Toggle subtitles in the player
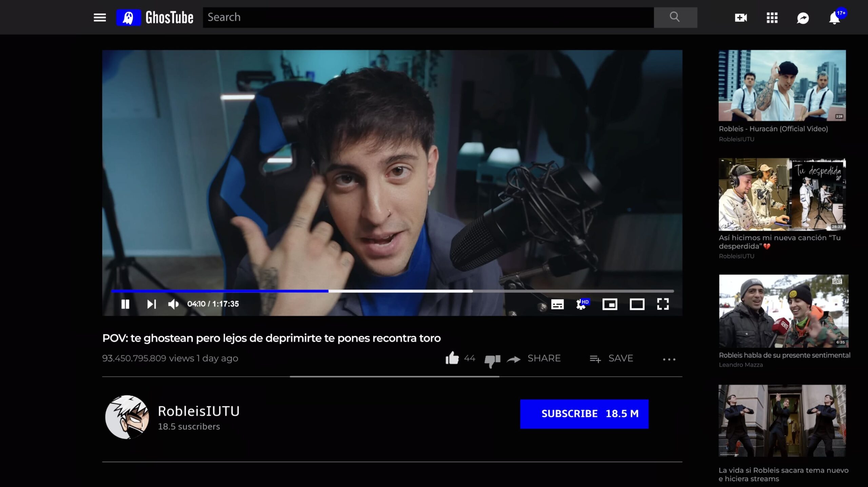868x487 pixels. point(557,304)
